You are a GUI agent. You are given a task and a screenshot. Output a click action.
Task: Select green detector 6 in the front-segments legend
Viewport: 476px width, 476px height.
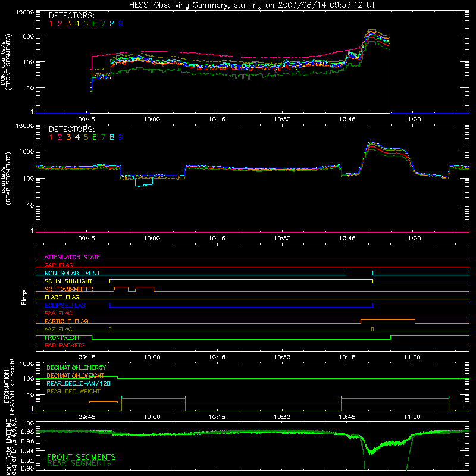[x=95, y=24]
